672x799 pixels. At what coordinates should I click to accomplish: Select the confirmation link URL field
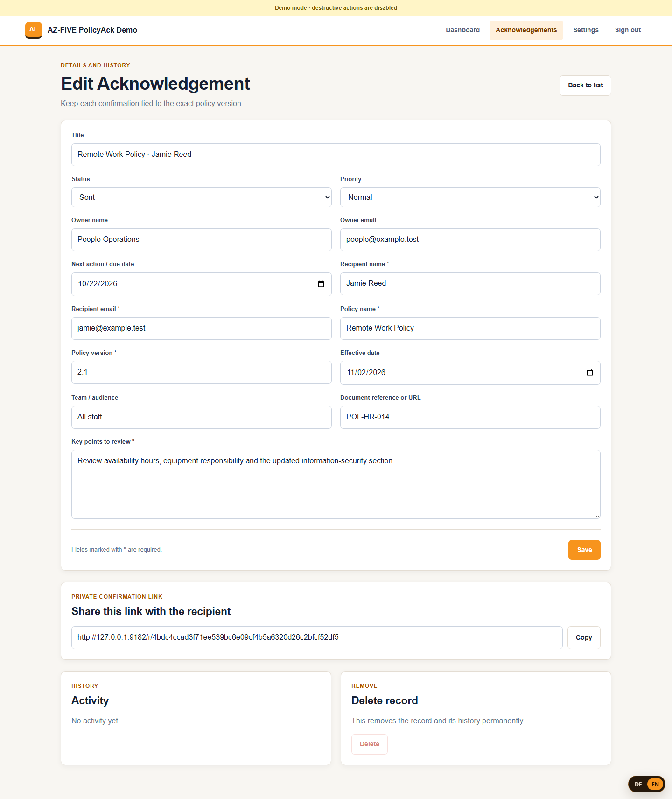point(317,637)
